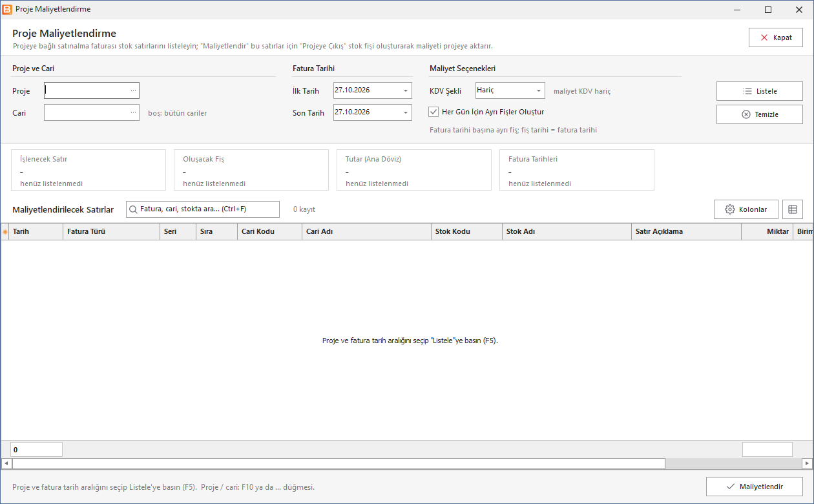The image size is (814, 504).
Task: Click the horizontal scrollbar left arrow
Action: [x=6, y=463]
